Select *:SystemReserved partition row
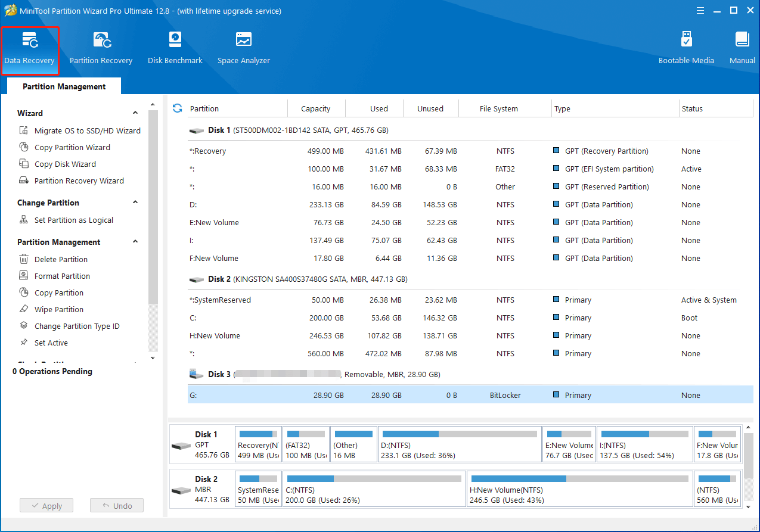The height and width of the screenshot is (532, 760). tap(470, 300)
